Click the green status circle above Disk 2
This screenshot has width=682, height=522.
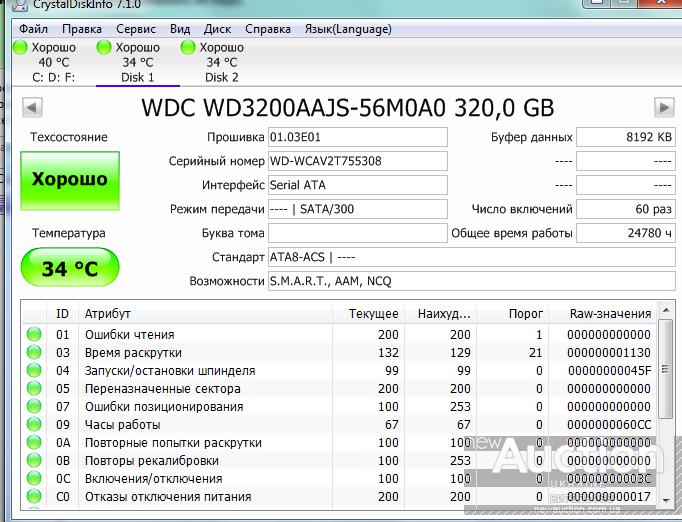(x=188, y=47)
